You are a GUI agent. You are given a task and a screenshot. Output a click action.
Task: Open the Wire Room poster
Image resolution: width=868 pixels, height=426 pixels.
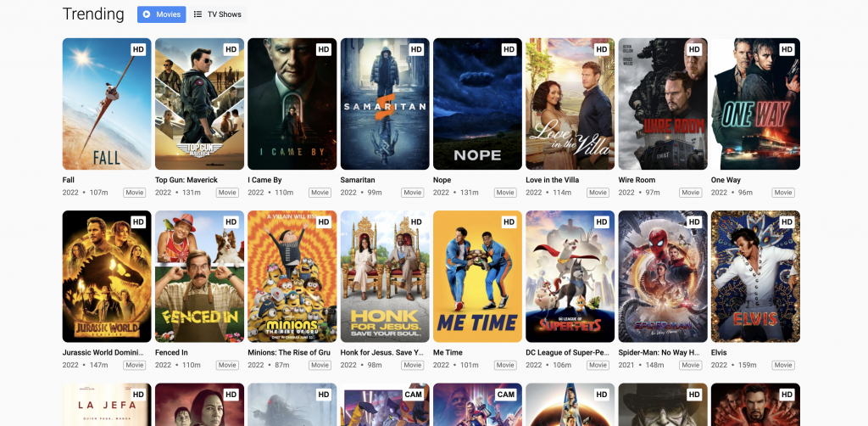[x=663, y=104]
